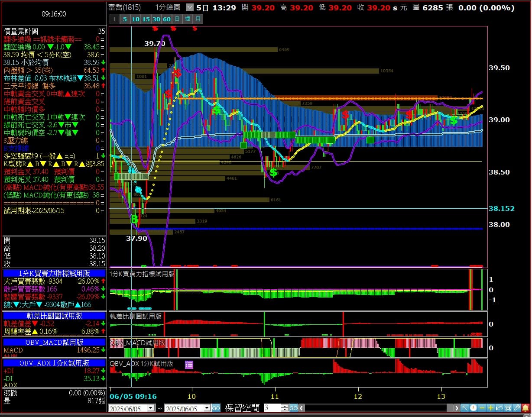The image size is (532, 417).
Task: Click the 保留空間 spinner arrows
Action: (x=285, y=408)
